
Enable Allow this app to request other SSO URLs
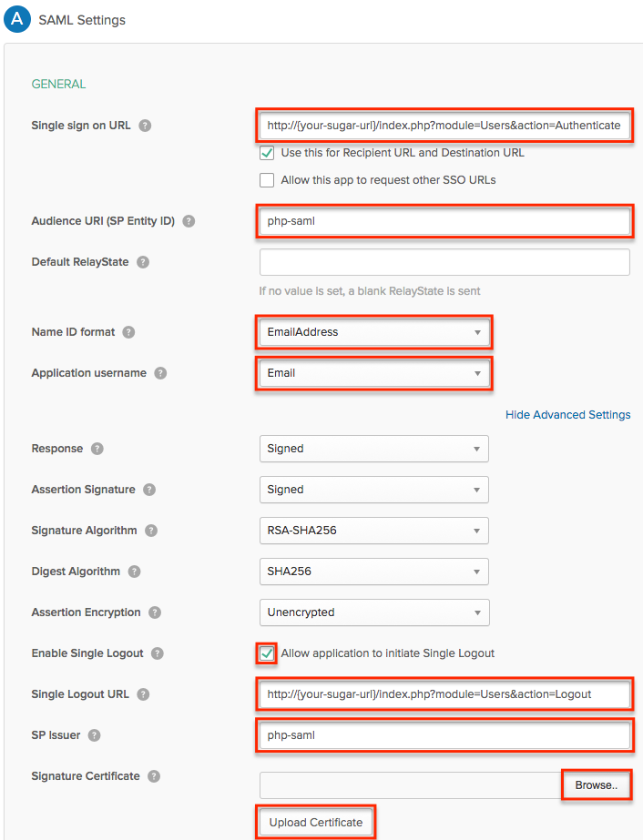coord(267,179)
